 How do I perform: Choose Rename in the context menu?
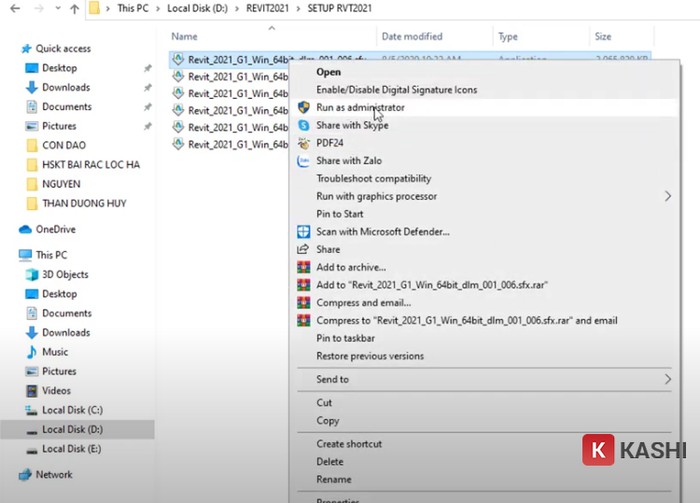click(334, 479)
